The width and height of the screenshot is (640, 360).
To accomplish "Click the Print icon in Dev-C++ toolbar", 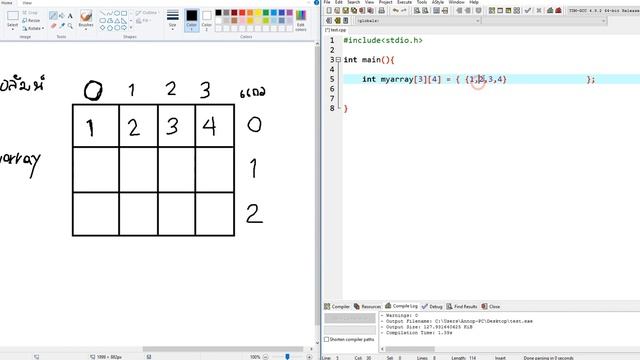I will click(381, 10).
